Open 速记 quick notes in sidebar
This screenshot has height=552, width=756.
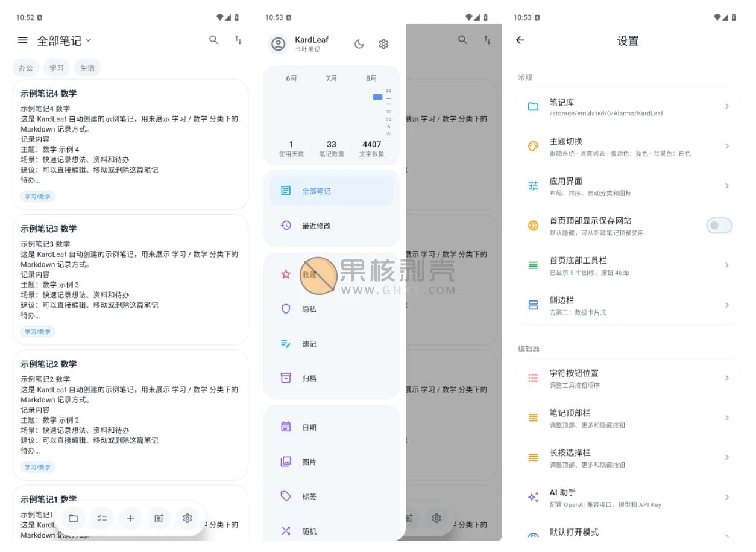pos(332,344)
